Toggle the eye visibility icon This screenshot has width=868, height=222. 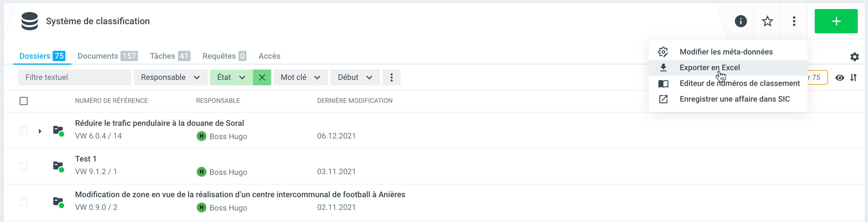[x=839, y=77]
